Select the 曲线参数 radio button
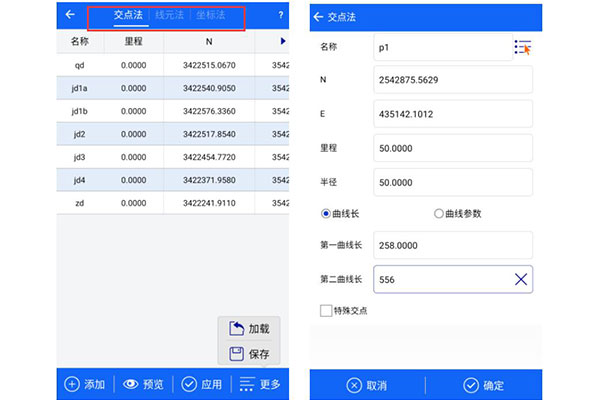Image resolution: width=600 pixels, height=400 pixels. (x=439, y=213)
